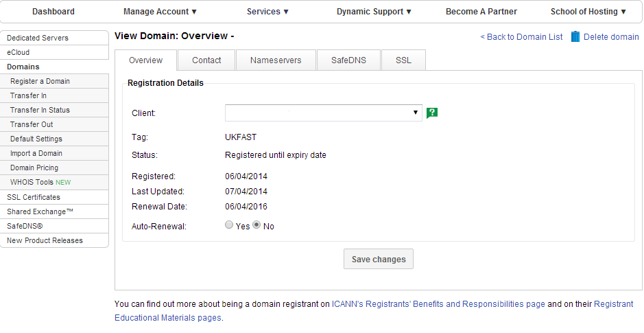Screen dimensions: 644x333
Task: Open Become A Partner page
Action: tap(481, 12)
